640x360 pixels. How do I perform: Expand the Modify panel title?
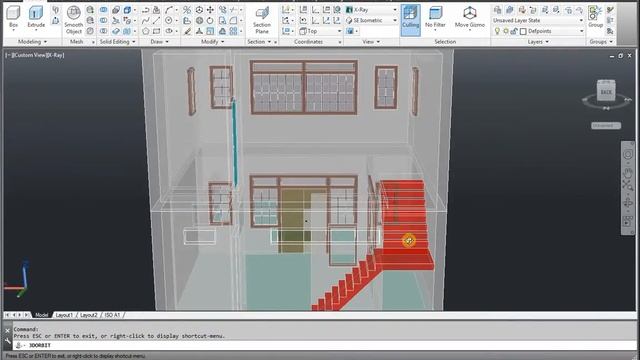tap(213, 42)
